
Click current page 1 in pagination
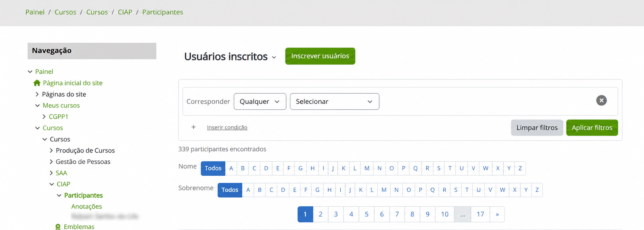[x=305, y=214]
